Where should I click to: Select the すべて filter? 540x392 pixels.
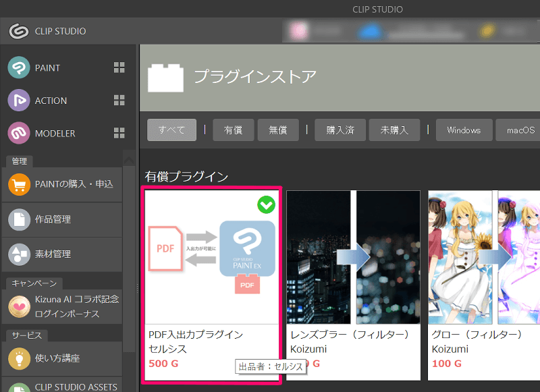click(x=171, y=130)
